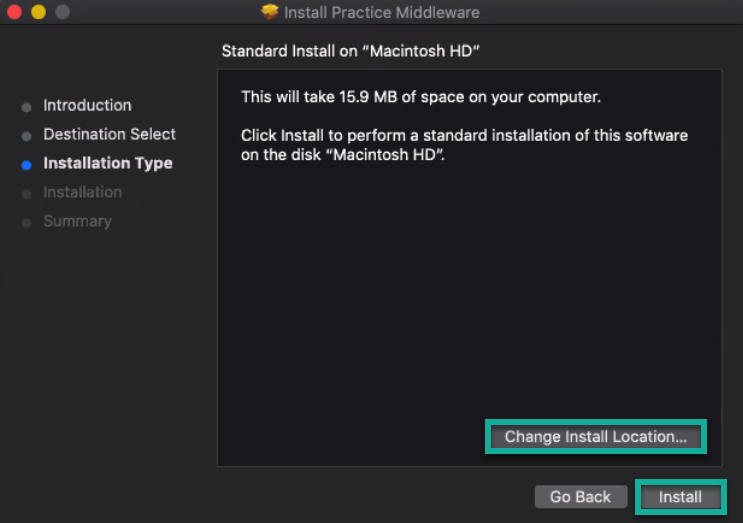Click the Install button
The width and height of the screenshot is (743, 523).
click(x=680, y=496)
